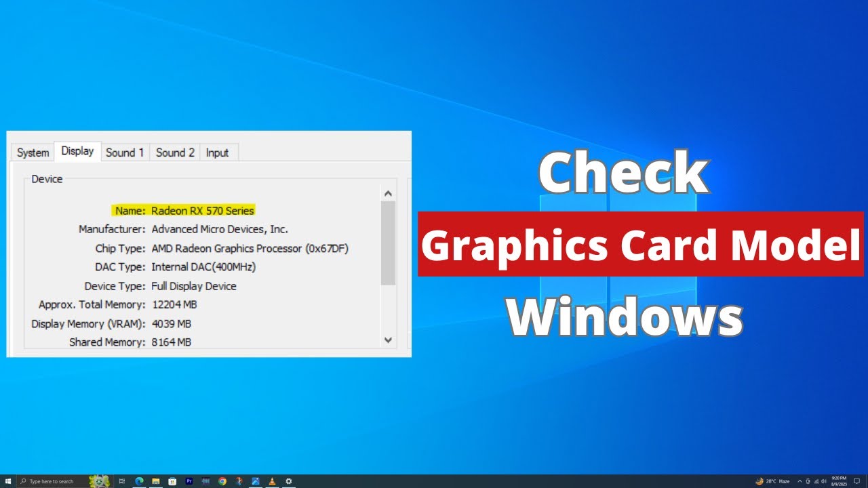Click the total memory value '12204 MB'
Viewport: 868px width, 488px height.
174,305
